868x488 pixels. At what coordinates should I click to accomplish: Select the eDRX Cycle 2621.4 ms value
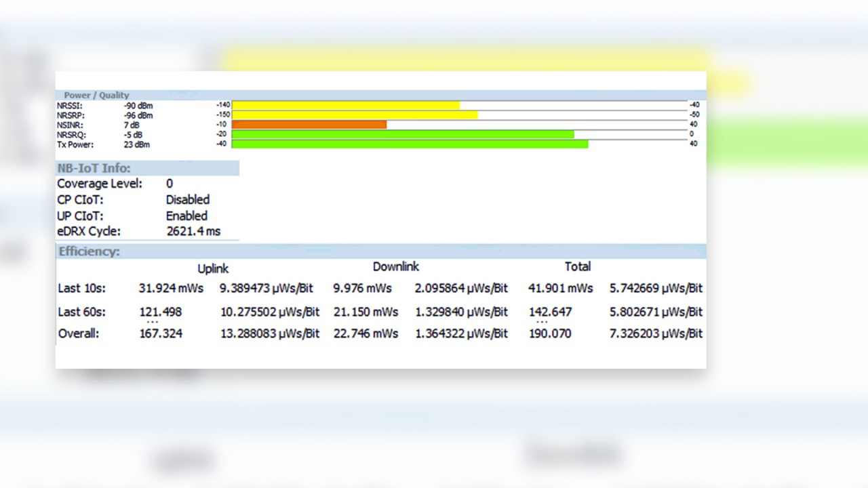[193, 232]
